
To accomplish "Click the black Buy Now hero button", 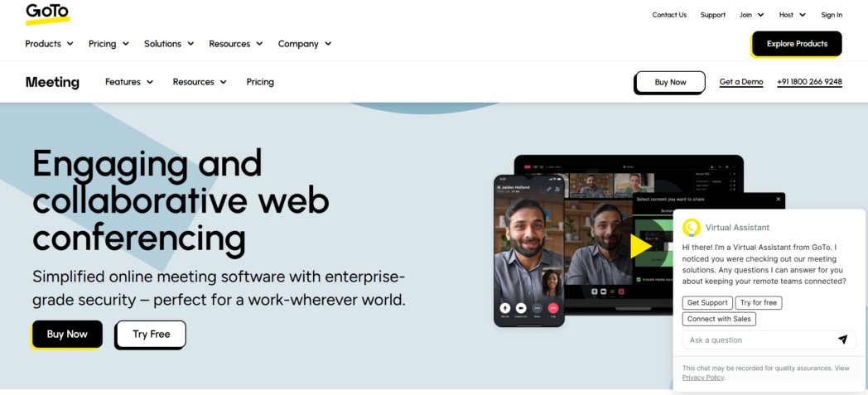I will click(67, 335).
